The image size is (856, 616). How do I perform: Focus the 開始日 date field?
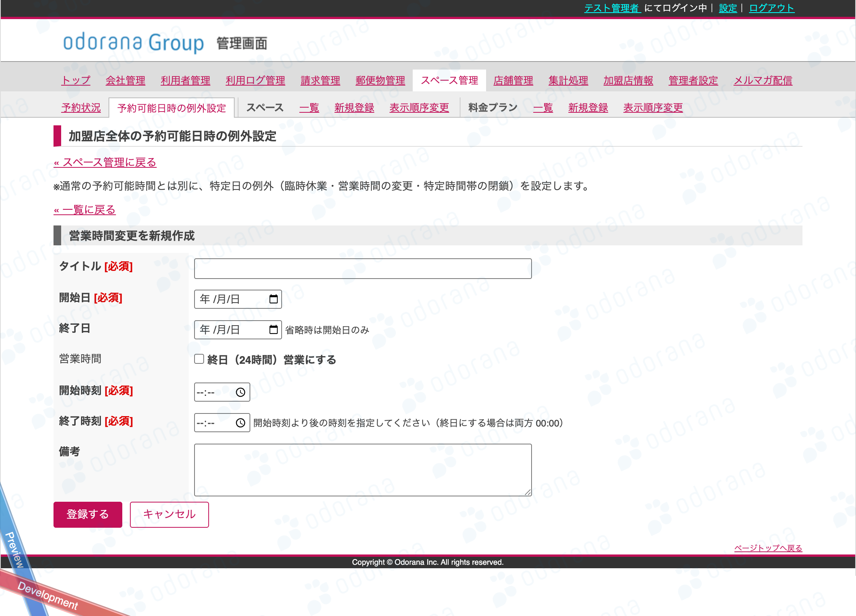click(x=238, y=299)
